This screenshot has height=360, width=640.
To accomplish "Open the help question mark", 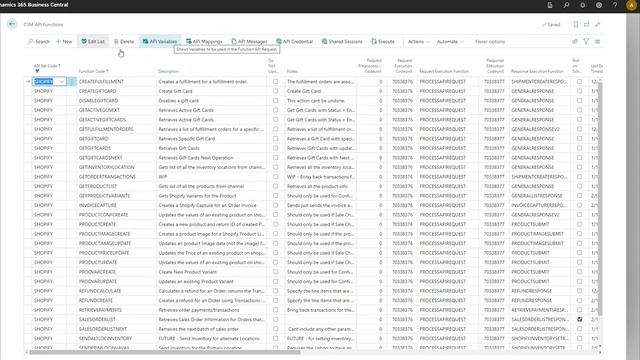I will [x=615, y=5].
